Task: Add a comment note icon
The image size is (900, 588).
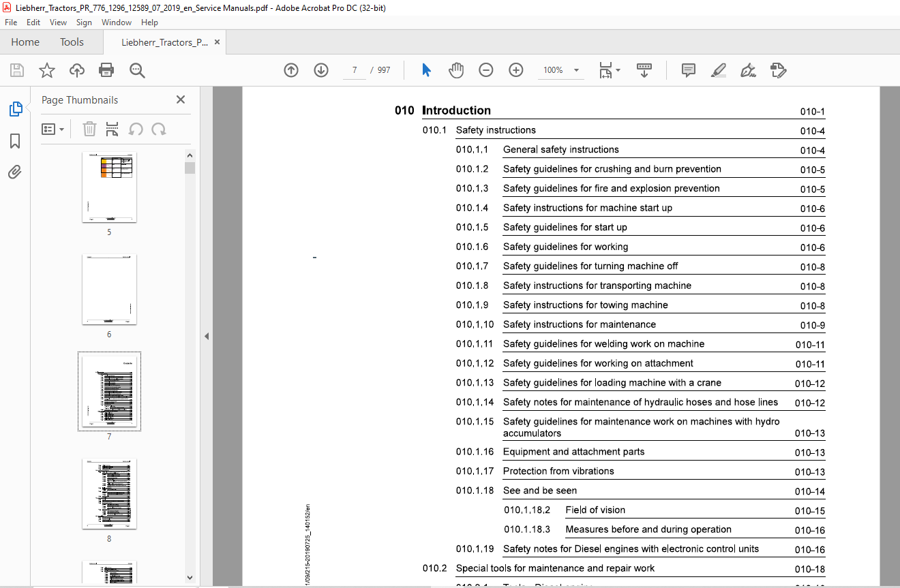Action: [x=689, y=70]
